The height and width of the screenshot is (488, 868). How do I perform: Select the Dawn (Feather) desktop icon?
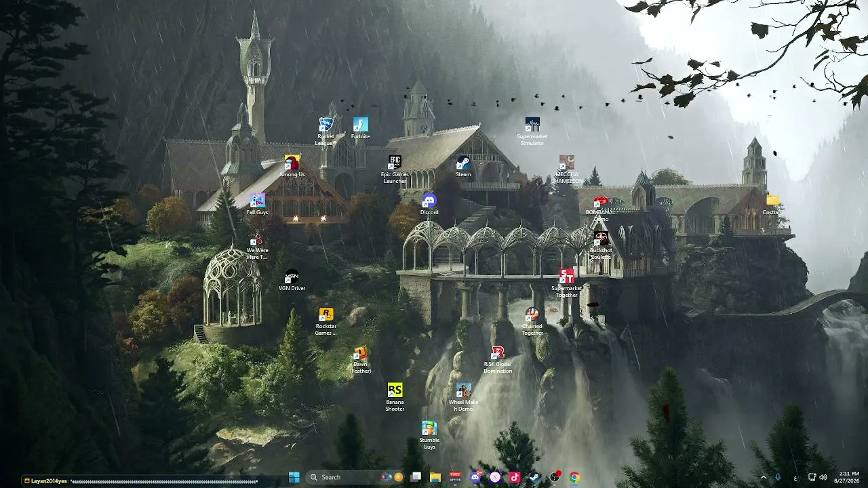coord(361,359)
